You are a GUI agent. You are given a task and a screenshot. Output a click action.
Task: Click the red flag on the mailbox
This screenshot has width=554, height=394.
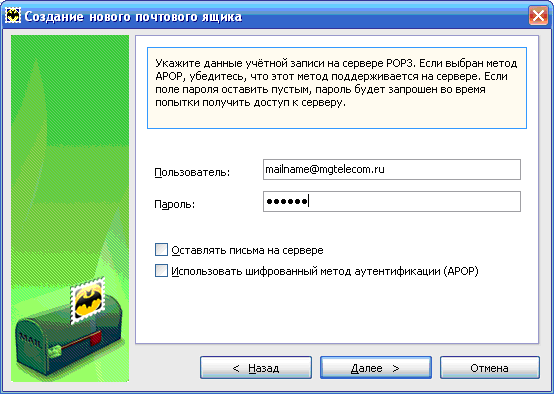pyautogui.click(x=96, y=339)
